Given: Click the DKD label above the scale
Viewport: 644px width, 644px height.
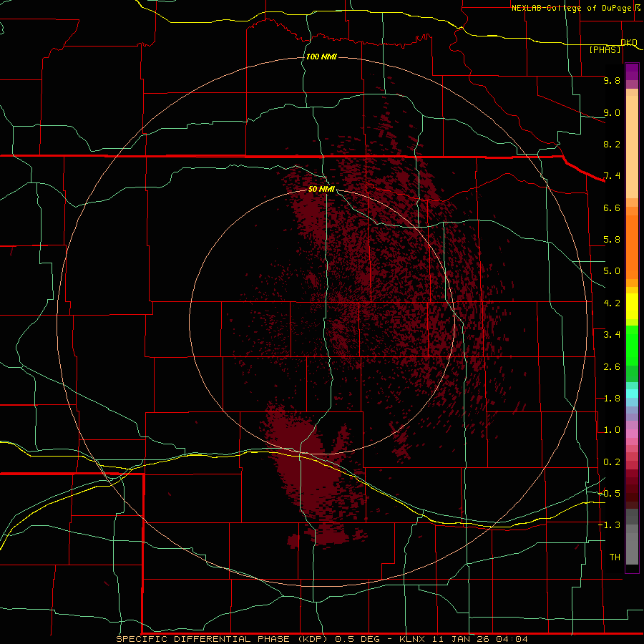Looking at the screenshot, I should 629,42.
